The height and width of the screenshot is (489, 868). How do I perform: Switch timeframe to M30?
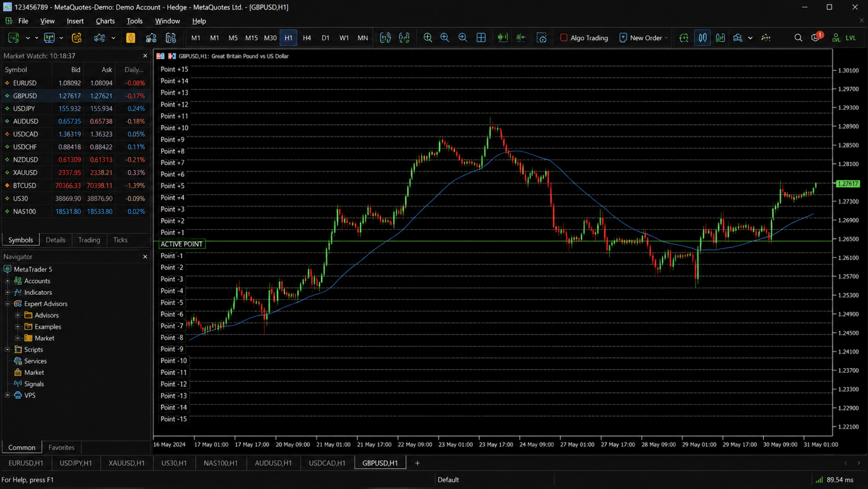click(270, 38)
